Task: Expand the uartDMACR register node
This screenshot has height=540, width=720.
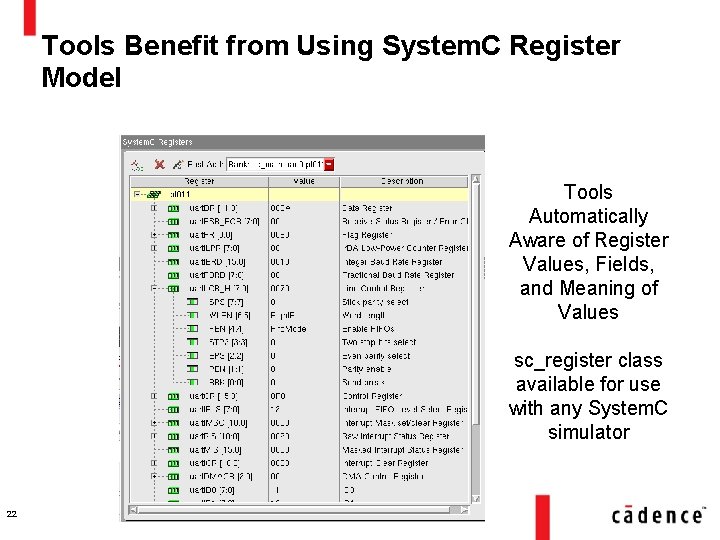Action: point(154,477)
